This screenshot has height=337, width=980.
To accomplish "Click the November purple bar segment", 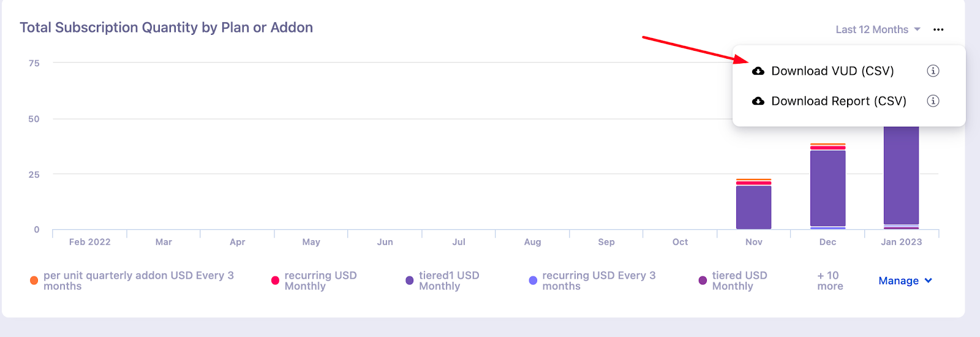I will point(753,207).
